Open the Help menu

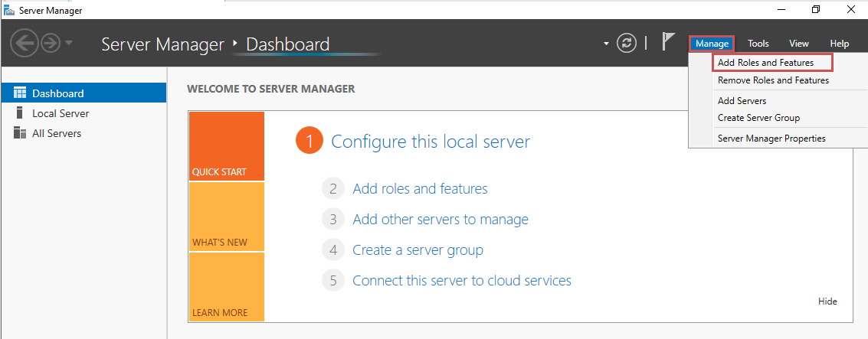[x=839, y=44]
